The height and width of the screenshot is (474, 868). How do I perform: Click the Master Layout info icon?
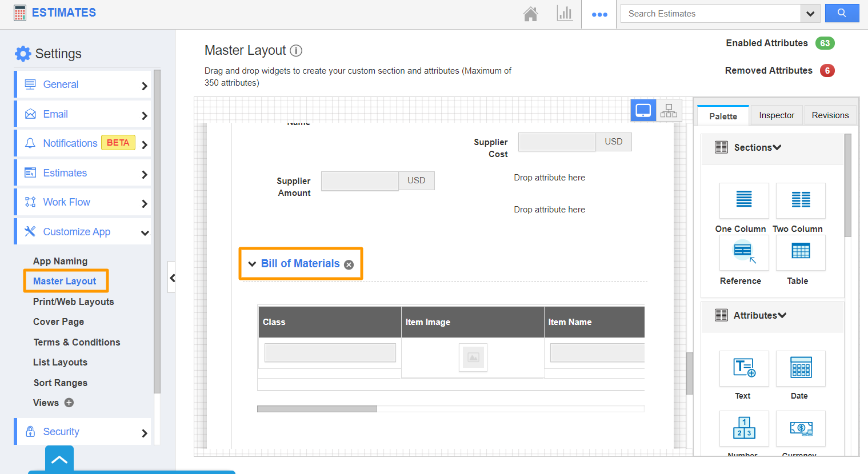(x=296, y=51)
